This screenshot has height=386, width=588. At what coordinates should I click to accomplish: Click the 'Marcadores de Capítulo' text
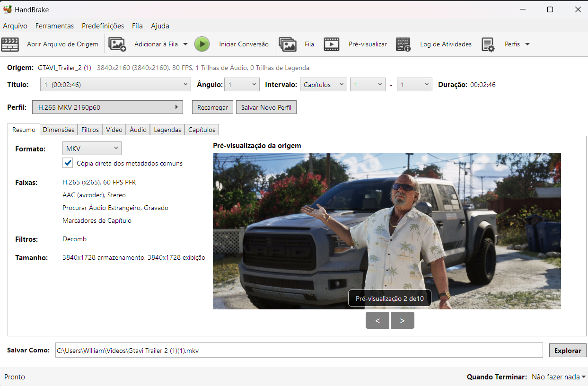[97, 220]
